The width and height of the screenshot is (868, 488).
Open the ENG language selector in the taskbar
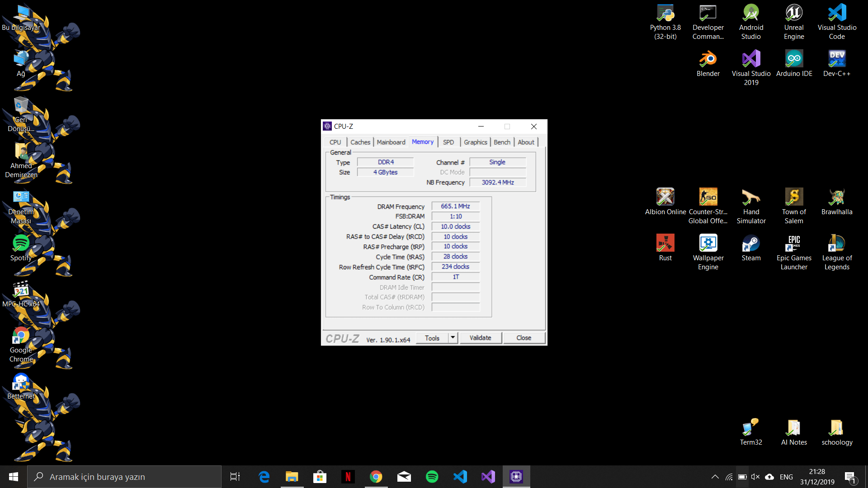coord(786,477)
